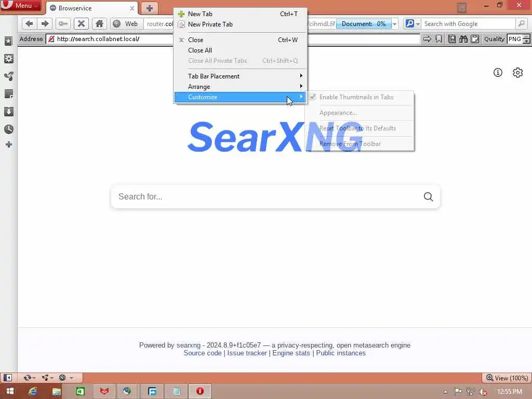Open the Opera Unite sidebar icon
This screenshot has height=399, width=532.
click(8, 76)
